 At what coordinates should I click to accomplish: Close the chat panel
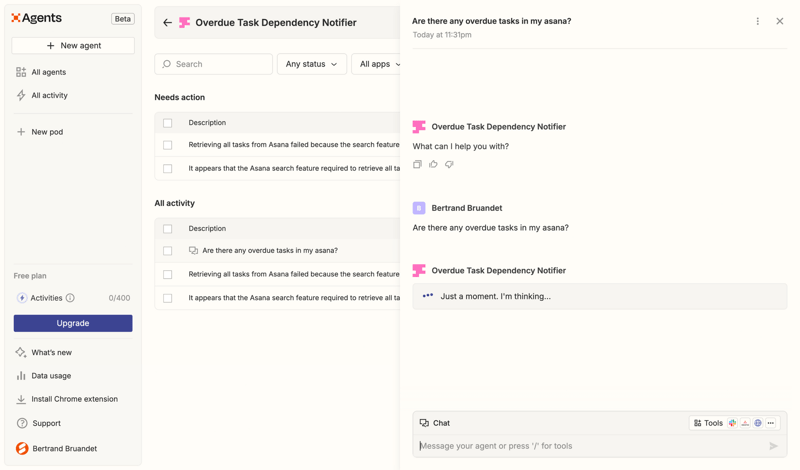point(780,21)
